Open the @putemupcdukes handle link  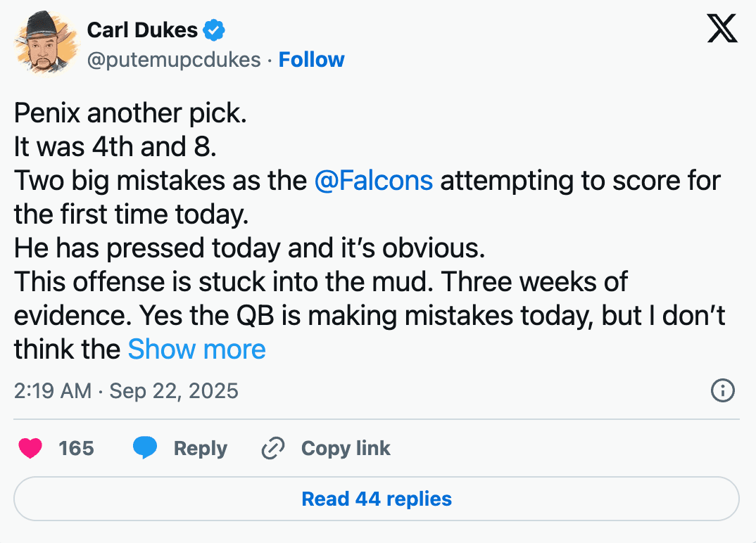click(174, 60)
